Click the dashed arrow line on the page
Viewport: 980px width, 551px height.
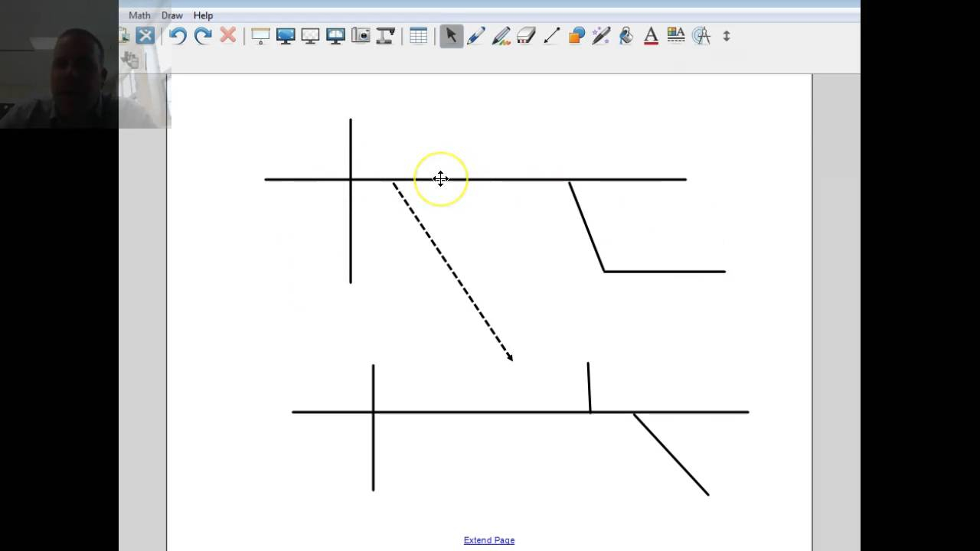pos(453,272)
